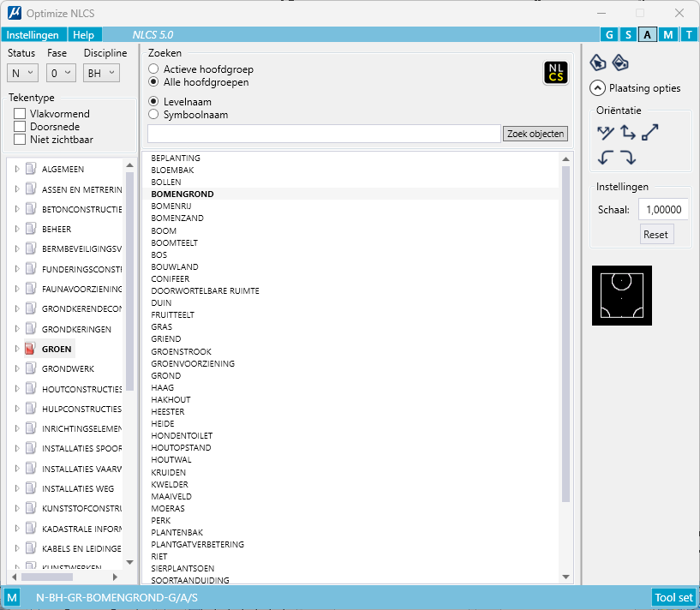Enable the Vlakvormend checkbox
The image size is (700, 610).
click(x=20, y=113)
